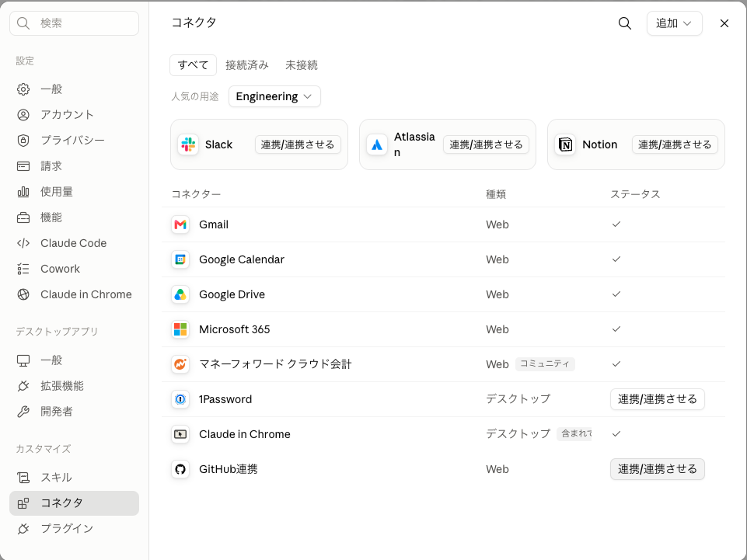Click the Slack logo icon
Viewport: 747px width, 560px height.
click(x=188, y=144)
